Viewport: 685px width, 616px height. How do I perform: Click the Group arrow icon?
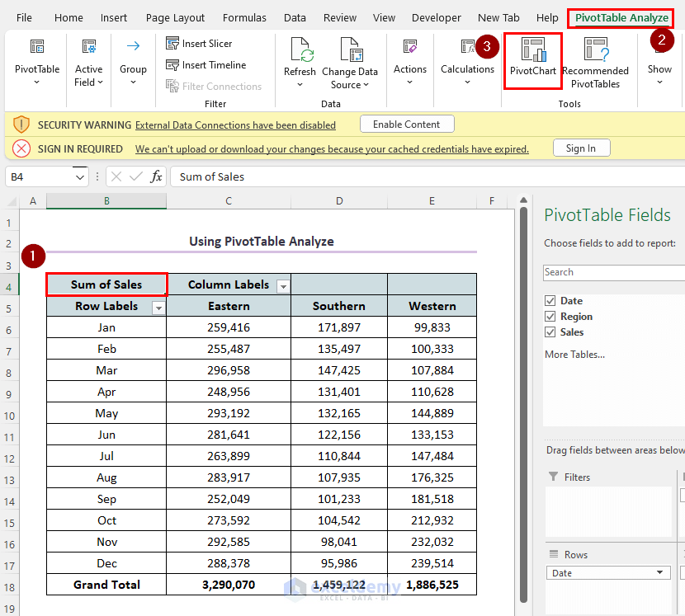tap(133, 46)
